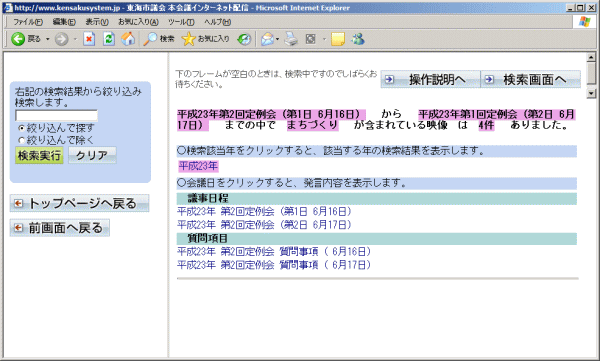600x361 pixels.
Task: Open 第2回定例会 第2日 6月17日 schedule link
Action: [x=264, y=224]
